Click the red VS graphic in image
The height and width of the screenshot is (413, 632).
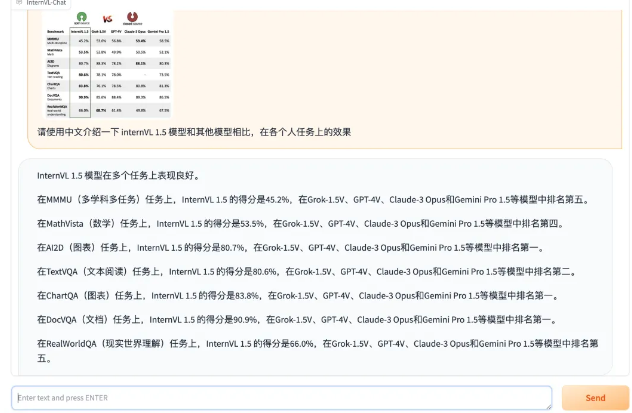(108, 18)
